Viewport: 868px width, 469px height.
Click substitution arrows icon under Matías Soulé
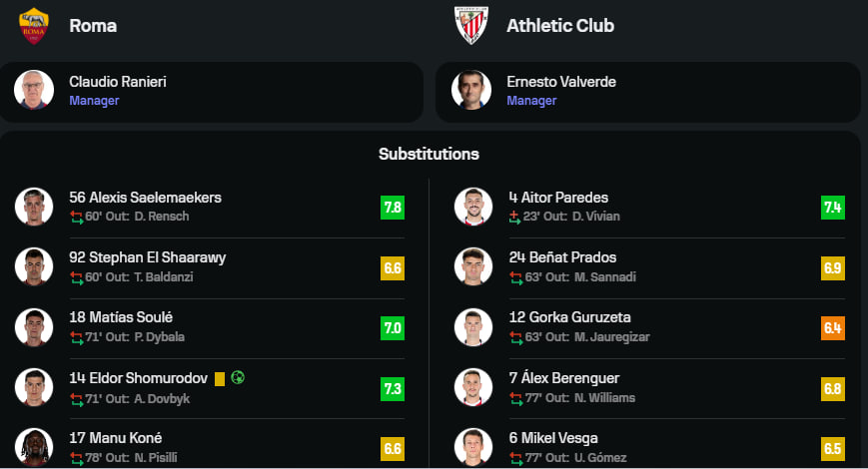tap(76, 337)
